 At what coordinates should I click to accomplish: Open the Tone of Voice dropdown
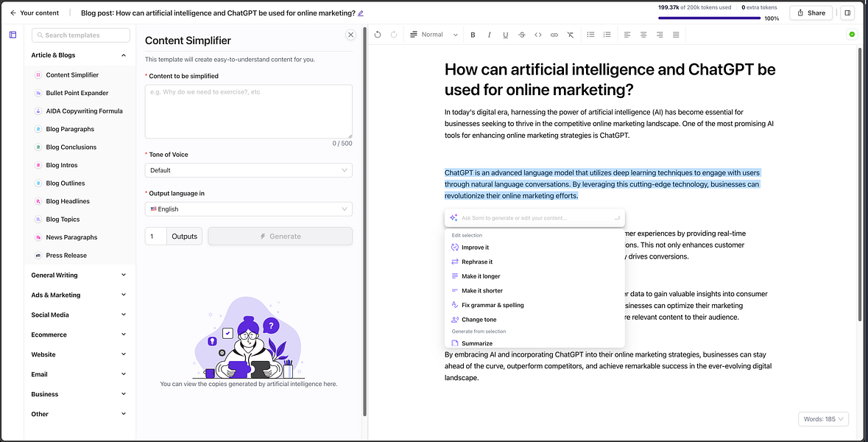coord(248,170)
